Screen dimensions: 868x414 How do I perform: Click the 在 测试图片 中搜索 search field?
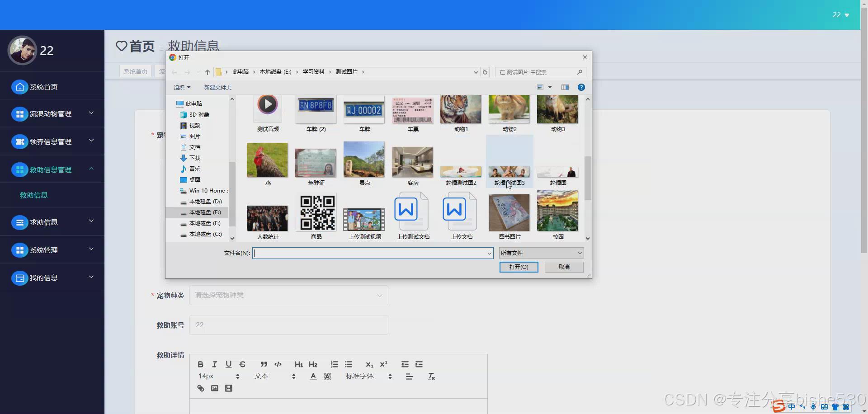(540, 72)
